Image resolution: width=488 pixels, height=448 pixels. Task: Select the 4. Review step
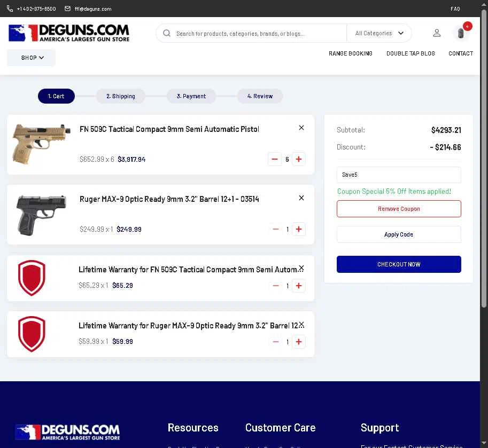tap(260, 96)
